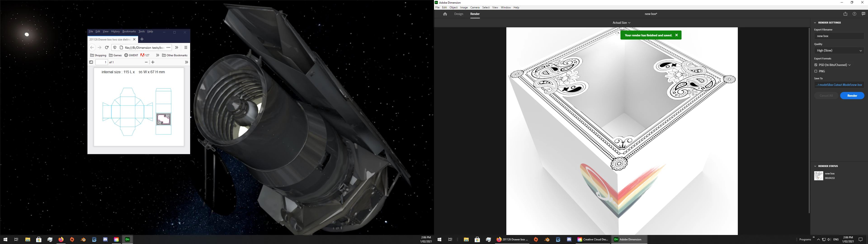Dismiss the render finished notification
Viewport: 868px width, 244px height.
(676, 35)
